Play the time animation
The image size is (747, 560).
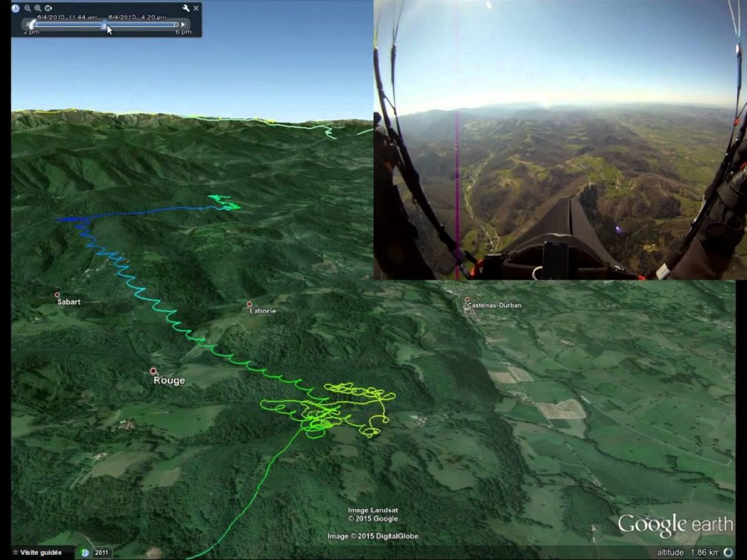click(49, 8)
